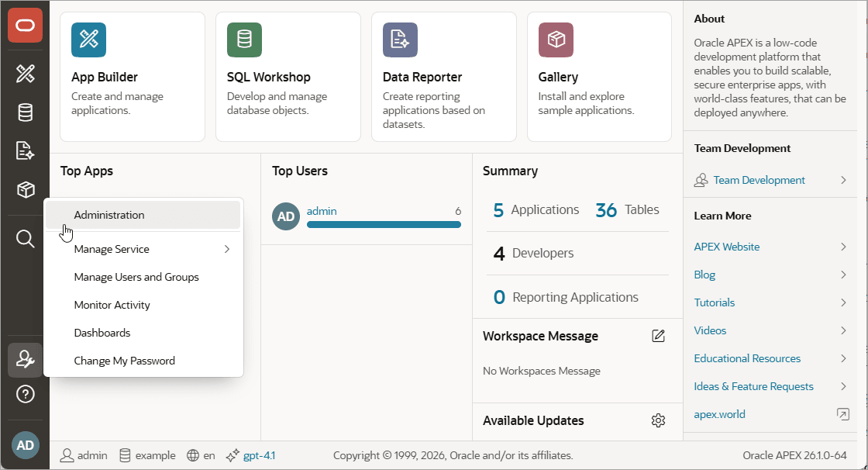
Task: Edit the Workspace Message with pencil icon
Action: point(658,336)
